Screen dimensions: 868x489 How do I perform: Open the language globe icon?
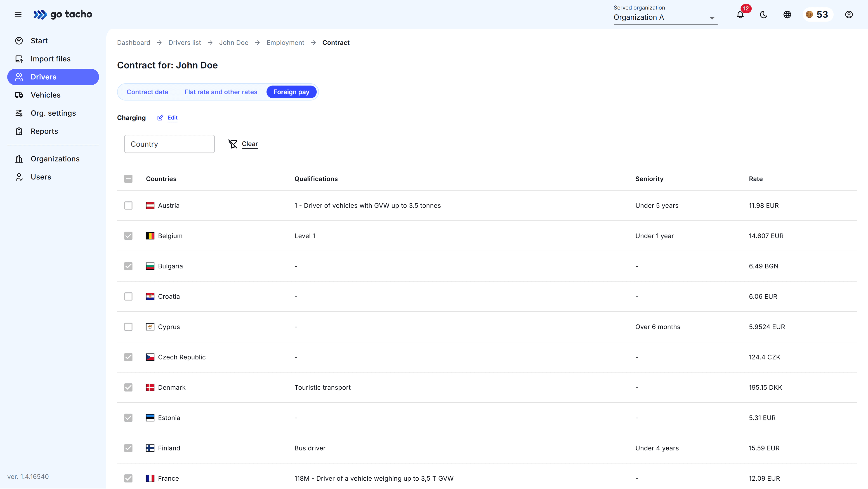(x=787, y=14)
